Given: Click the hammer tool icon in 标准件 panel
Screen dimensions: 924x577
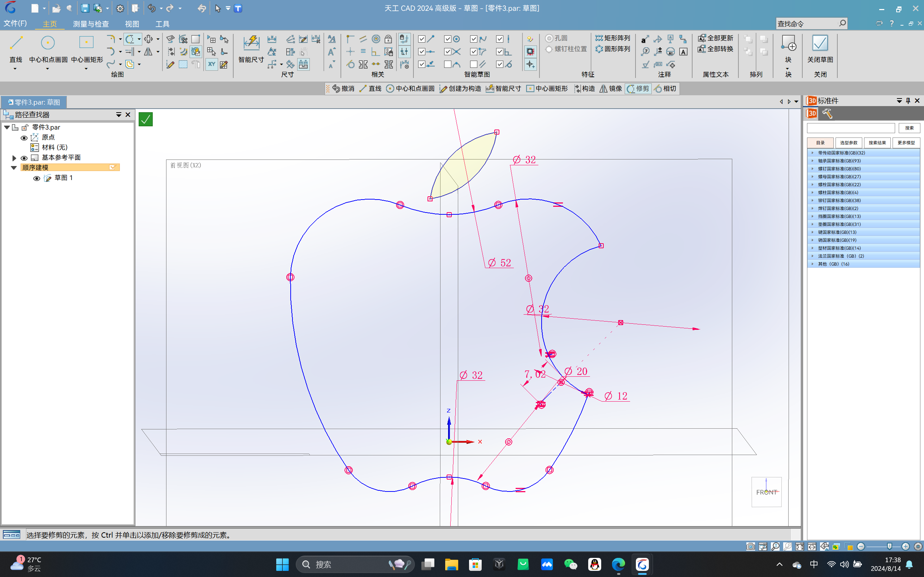Looking at the screenshot, I should [x=827, y=113].
